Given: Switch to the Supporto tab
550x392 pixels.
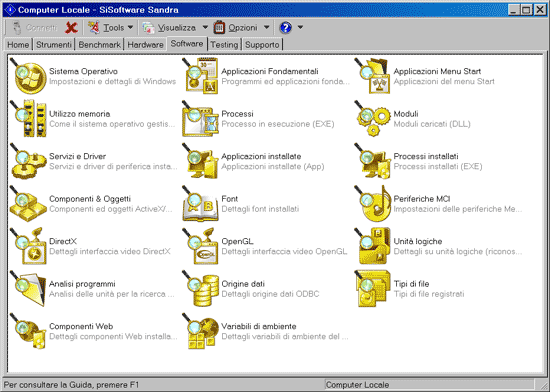Looking at the screenshot, I should pos(262,45).
